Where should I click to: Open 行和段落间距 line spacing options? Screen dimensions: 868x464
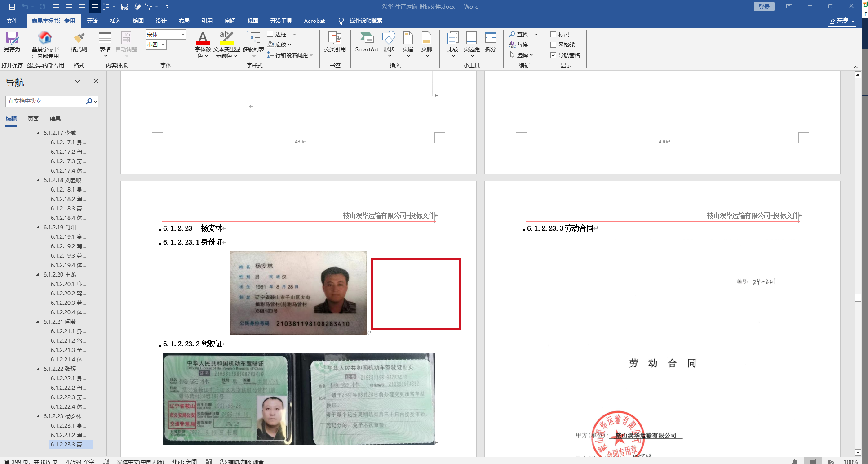(290, 55)
